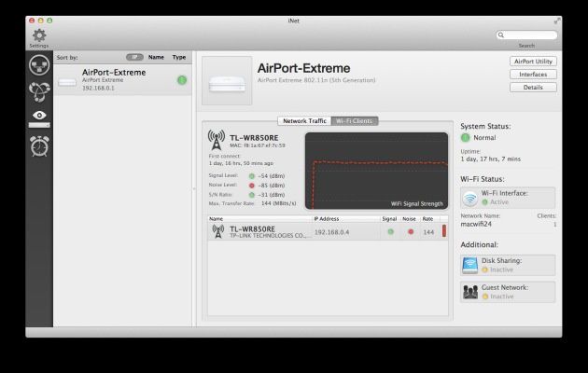Sort clients by IP Address column header
588x373 pixels.
[x=346, y=219]
